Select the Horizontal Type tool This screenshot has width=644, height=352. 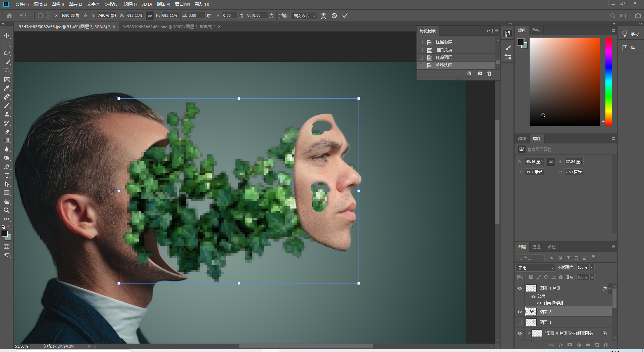[7, 176]
